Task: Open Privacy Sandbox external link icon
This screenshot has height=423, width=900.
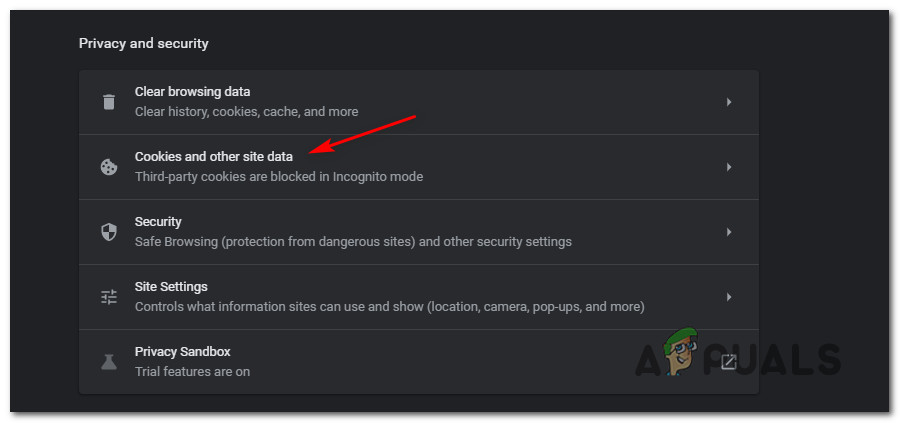Action: pos(729,362)
